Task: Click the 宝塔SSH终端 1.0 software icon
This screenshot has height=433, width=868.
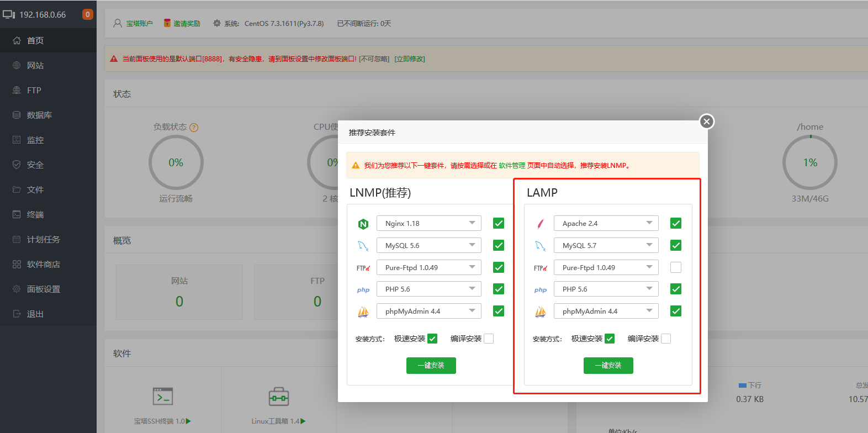Action: coord(163,396)
